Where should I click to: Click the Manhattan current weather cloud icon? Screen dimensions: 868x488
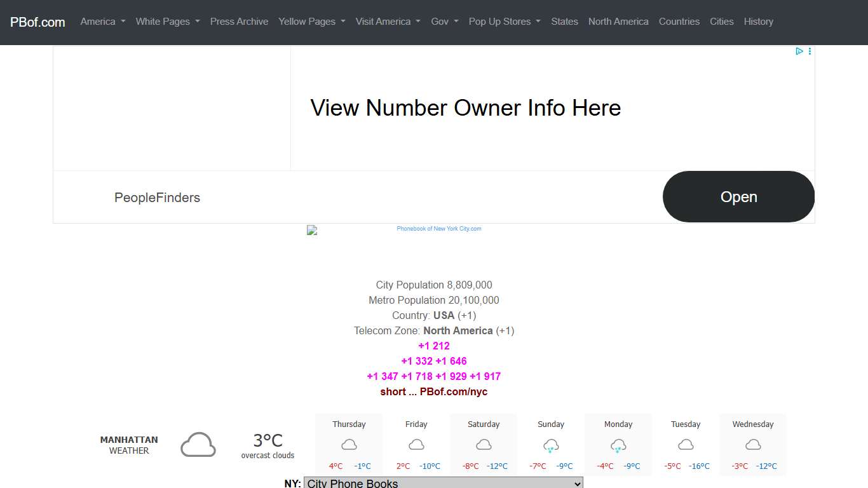pos(198,445)
